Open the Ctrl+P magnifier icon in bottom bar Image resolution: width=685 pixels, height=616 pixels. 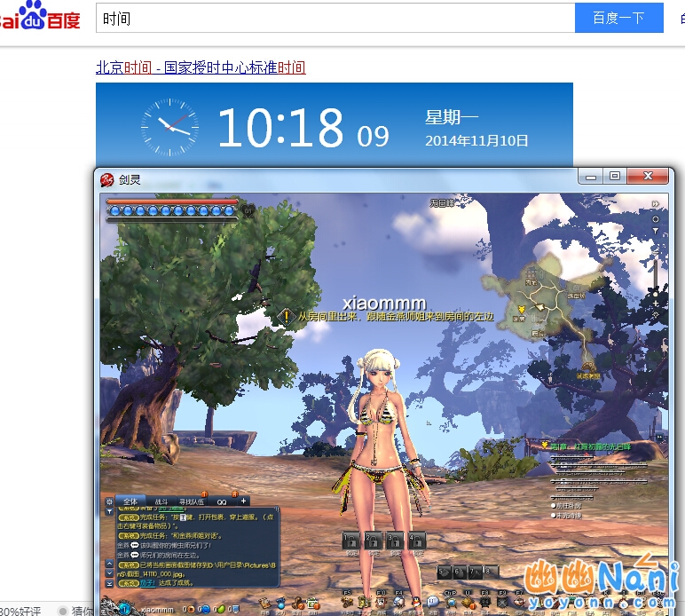click(x=451, y=603)
